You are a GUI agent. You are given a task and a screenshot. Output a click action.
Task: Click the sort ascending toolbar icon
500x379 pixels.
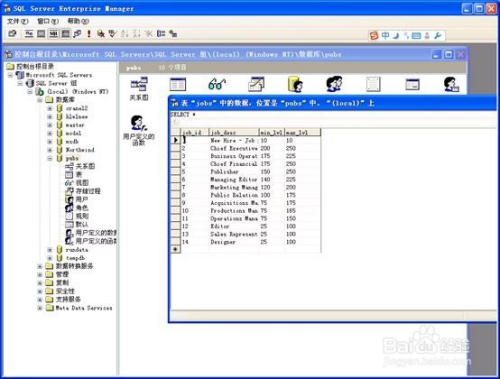124,34
